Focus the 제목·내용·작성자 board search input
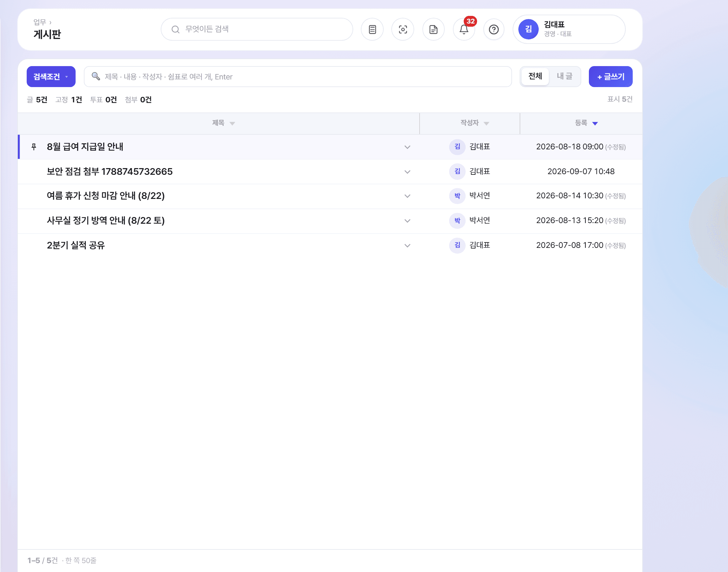The height and width of the screenshot is (572, 728). coord(298,76)
